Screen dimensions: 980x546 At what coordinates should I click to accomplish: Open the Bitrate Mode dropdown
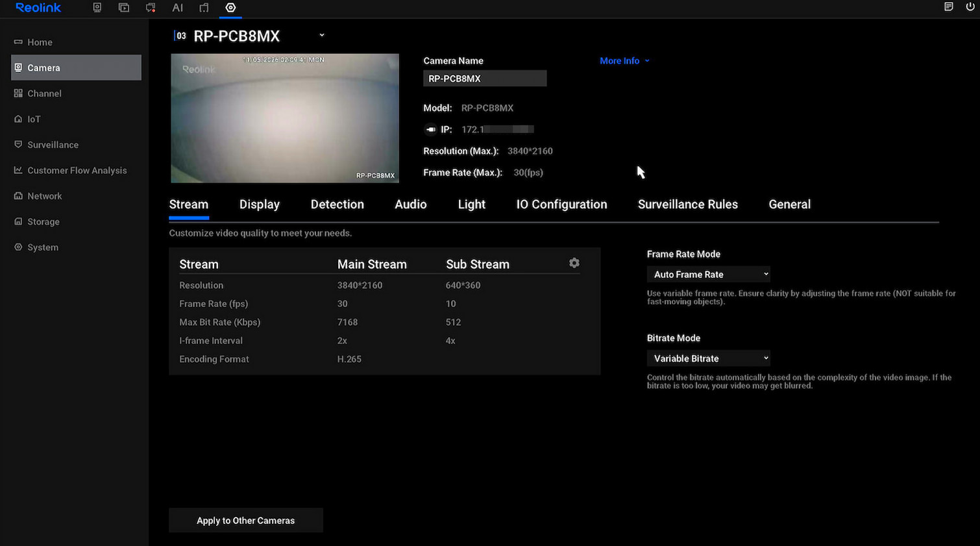pyautogui.click(x=709, y=358)
